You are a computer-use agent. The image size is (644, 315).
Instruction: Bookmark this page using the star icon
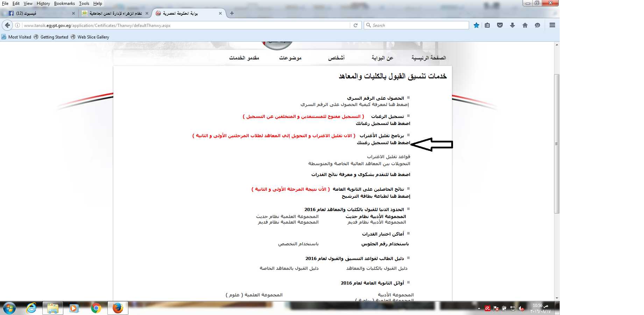pyautogui.click(x=476, y=25)
